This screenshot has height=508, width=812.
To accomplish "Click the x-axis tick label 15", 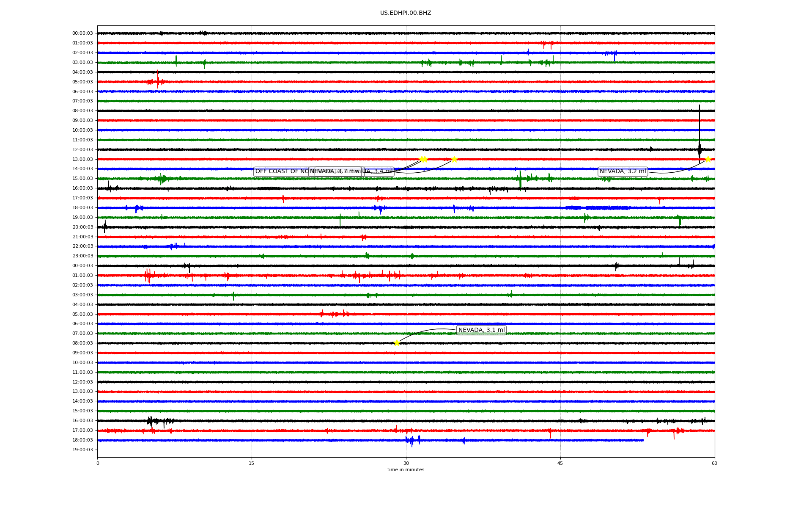I will 252,463.
